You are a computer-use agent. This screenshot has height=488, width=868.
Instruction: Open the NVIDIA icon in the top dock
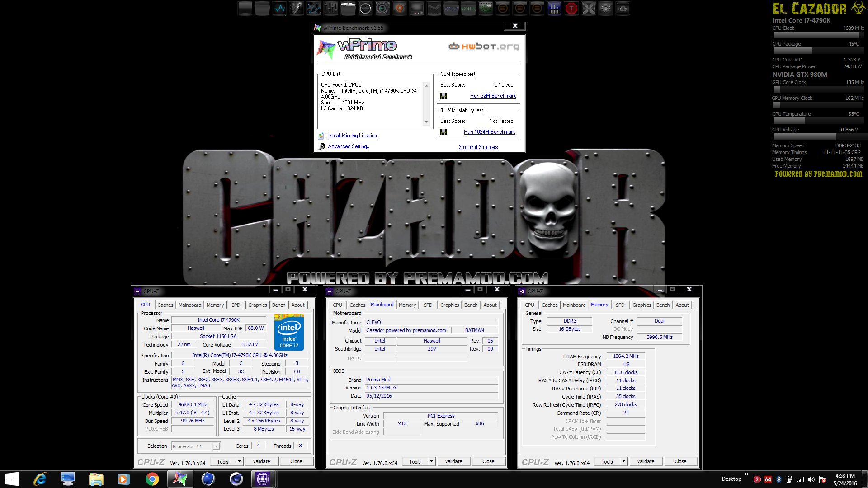pos(486,9)
